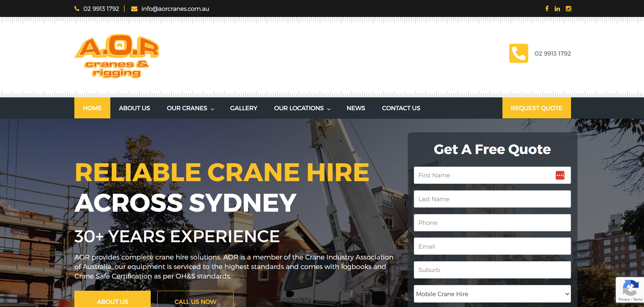
Task: Open the Instagram icon in the header
Action: (568, 8)
